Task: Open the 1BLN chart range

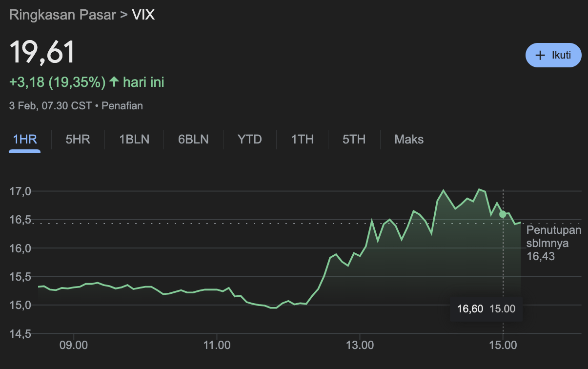Action: [134, 139]
